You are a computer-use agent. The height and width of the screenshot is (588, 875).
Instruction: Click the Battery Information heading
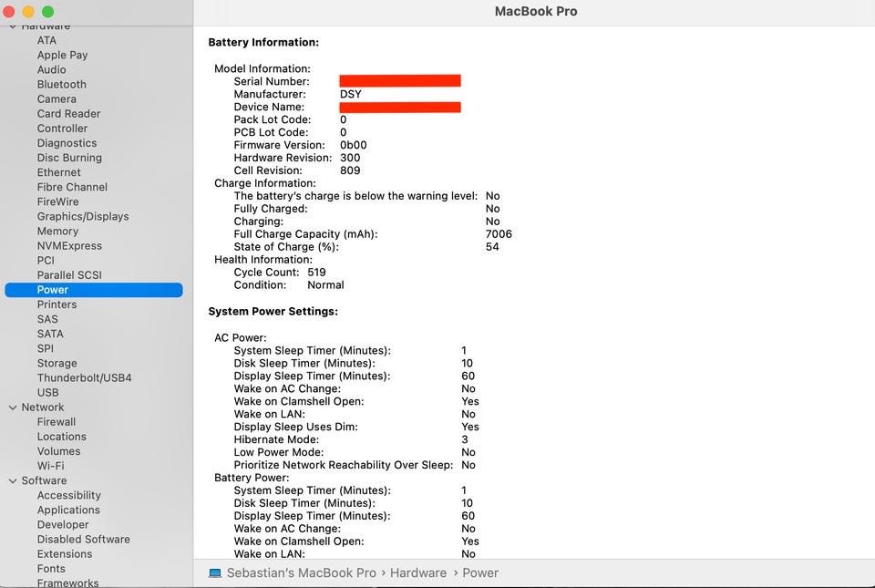pyautogui.click(x=263, y=43)
